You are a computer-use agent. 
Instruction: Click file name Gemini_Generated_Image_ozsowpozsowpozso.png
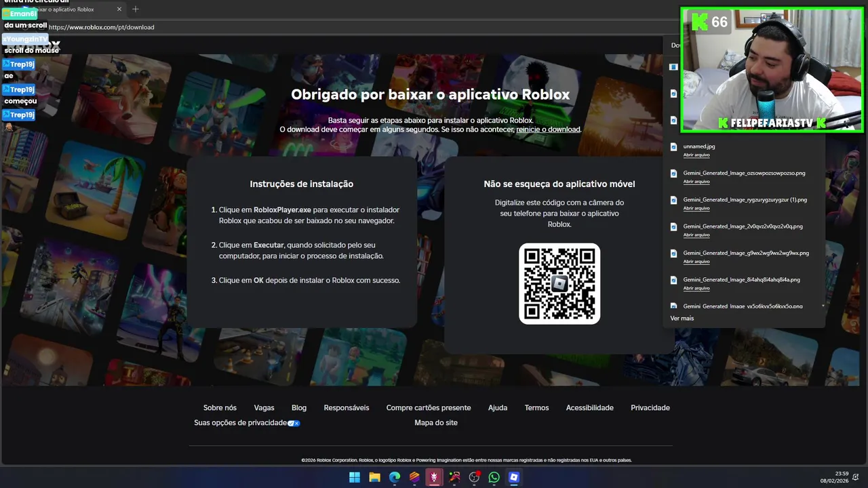tap(745, 173)
